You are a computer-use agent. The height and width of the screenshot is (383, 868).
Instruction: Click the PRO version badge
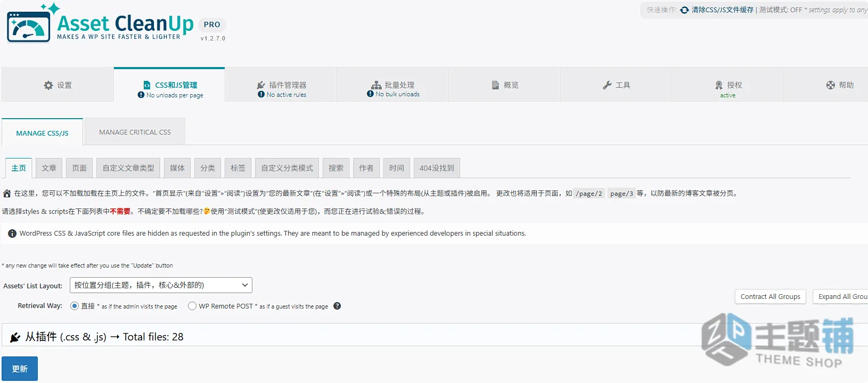(x=212, y=24)
